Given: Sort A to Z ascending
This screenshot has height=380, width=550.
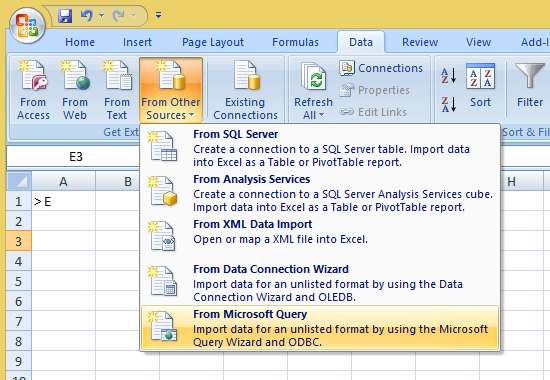Looking at the screenshot, I should tap(449, 75).
